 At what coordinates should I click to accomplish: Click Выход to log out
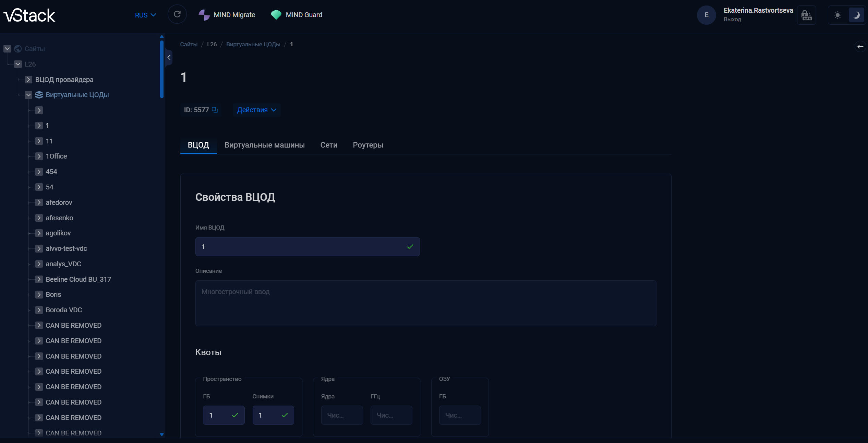(x=732, y=20)
